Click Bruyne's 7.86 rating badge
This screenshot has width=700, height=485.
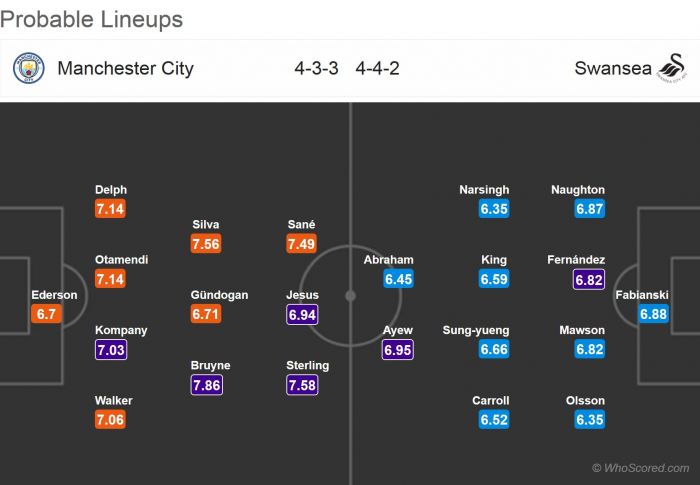point(206,385)
